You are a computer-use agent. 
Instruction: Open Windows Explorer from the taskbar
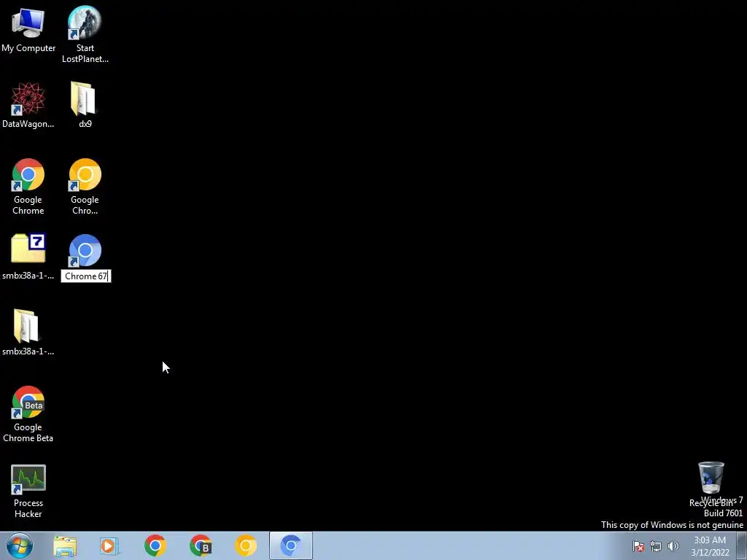(x=65, y=546)
